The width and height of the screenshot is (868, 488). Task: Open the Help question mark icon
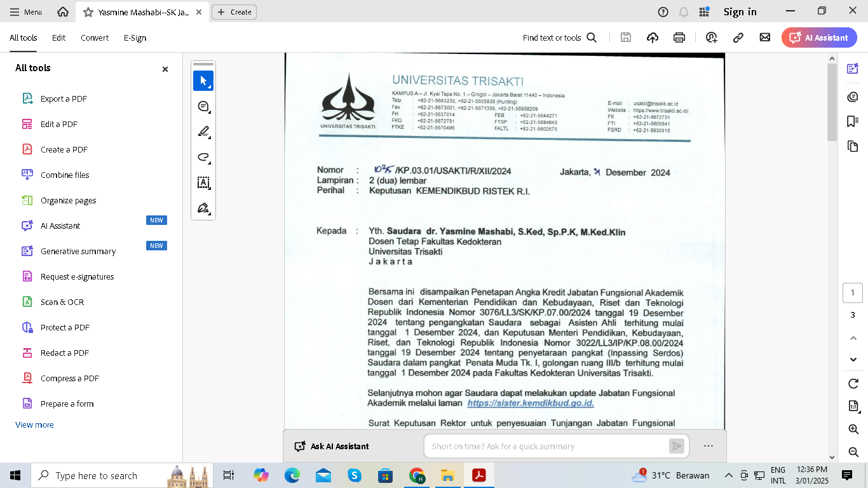[x=663, y=12]
